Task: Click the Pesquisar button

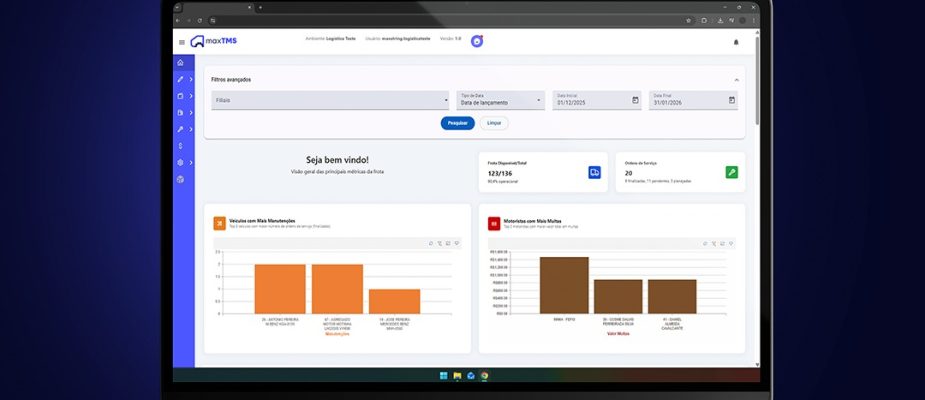Action: tap(458, 123)
